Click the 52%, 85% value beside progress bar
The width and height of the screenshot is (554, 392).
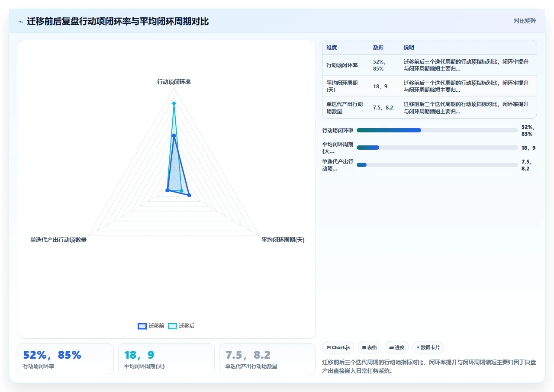(x=528, y=130)
